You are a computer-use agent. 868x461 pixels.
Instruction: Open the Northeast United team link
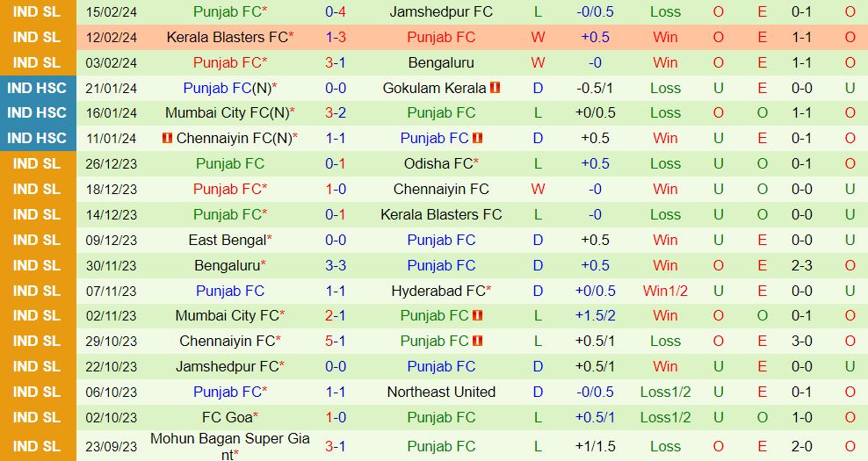441,392
